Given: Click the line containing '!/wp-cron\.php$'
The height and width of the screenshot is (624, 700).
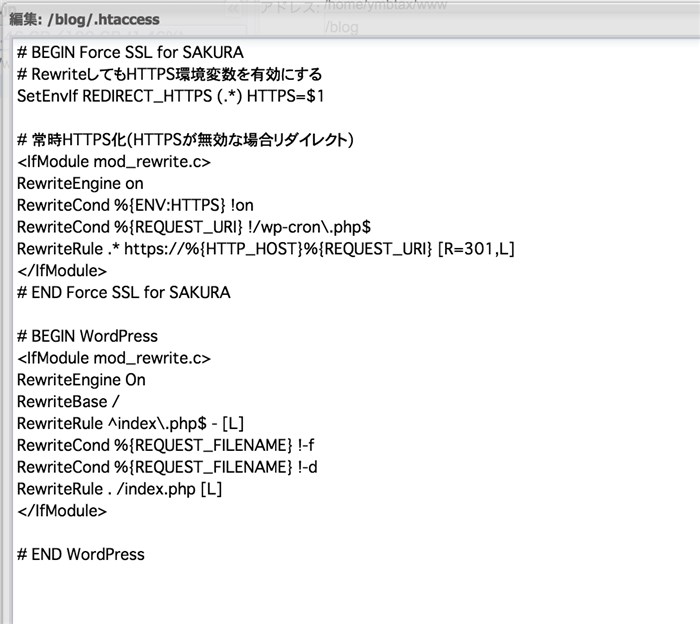Looking at the screenshot, I should pyautogui.click(x=194, y=227).
